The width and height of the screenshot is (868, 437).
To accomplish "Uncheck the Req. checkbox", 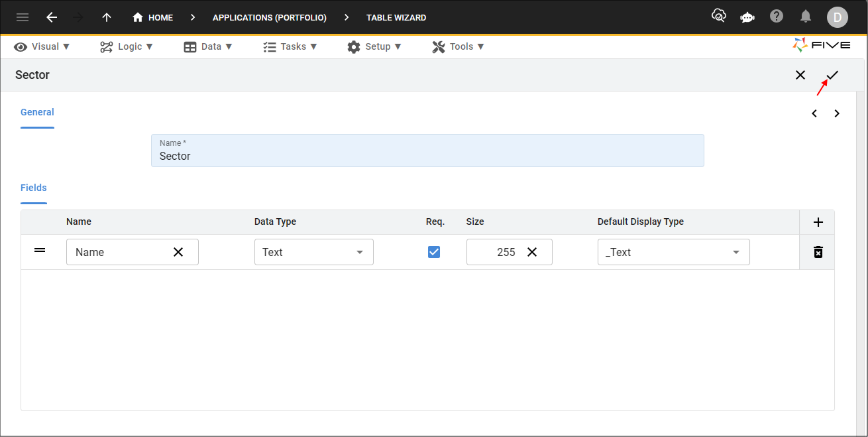I will click(x=434, y=252).
